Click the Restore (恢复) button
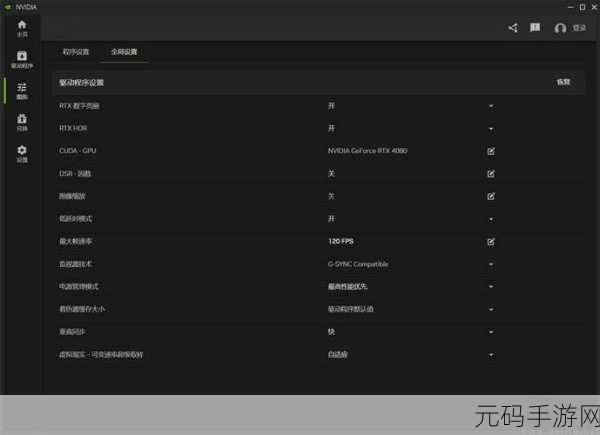 pos(563,82)
